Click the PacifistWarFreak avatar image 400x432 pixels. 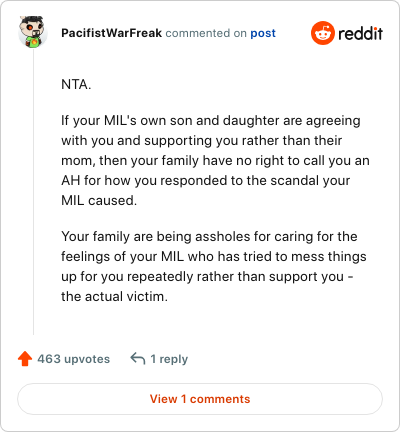coord(33,32)
